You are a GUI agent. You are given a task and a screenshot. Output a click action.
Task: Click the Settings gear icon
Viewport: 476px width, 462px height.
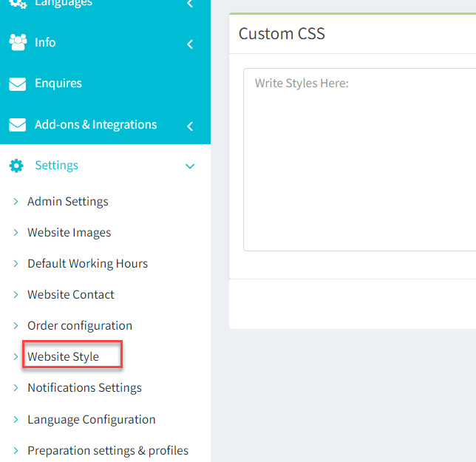pos(16,166)
